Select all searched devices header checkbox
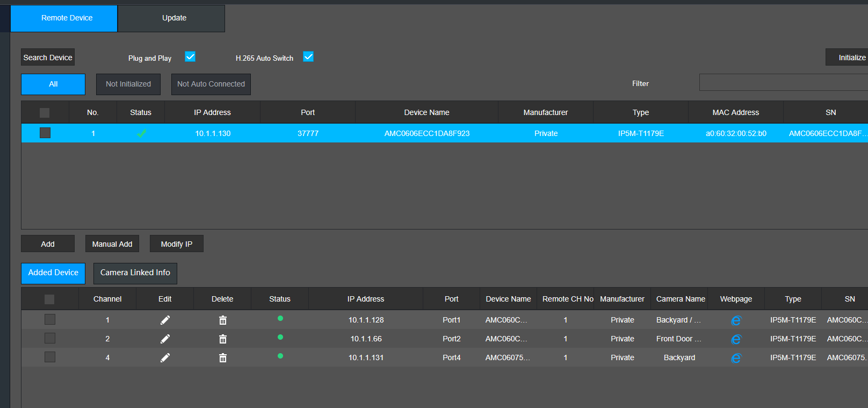 pyautogui.click(x=45, y=112)
